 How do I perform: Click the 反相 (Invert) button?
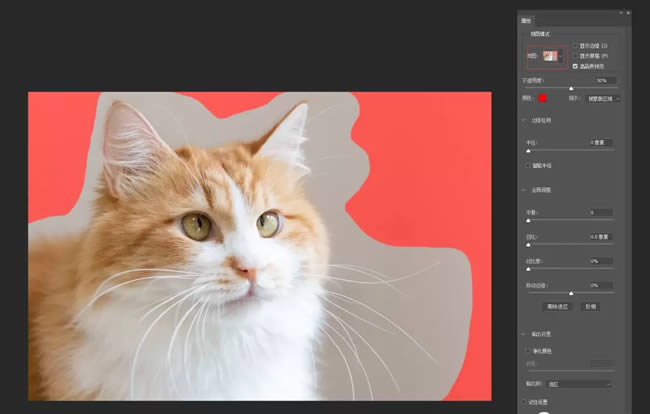tap(590, 306)
